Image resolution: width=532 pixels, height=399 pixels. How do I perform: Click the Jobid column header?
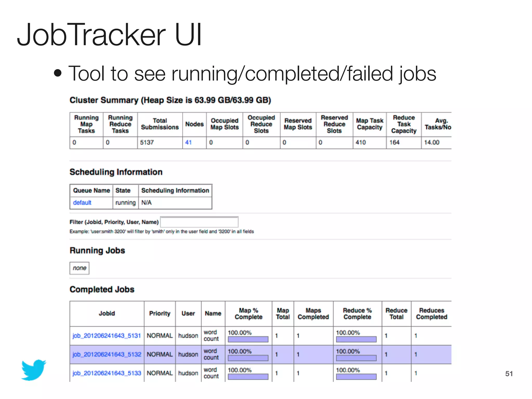[107, 314]
